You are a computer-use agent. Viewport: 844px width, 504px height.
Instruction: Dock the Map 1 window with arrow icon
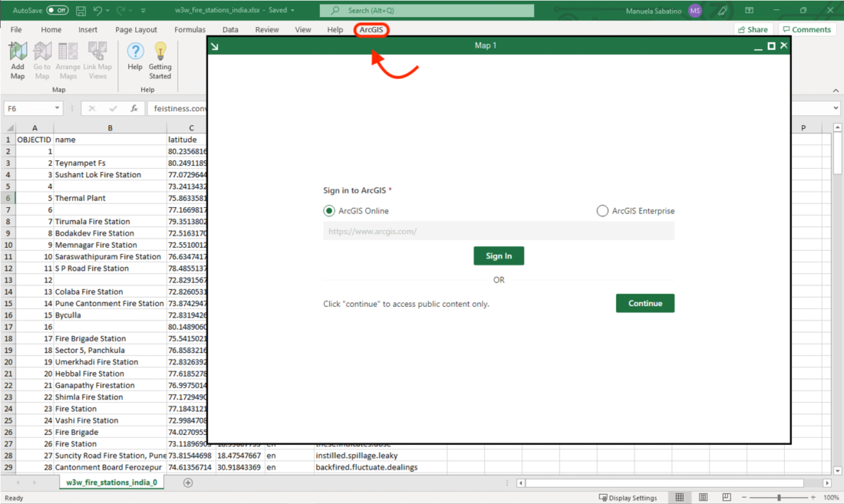tap(215, 46)
